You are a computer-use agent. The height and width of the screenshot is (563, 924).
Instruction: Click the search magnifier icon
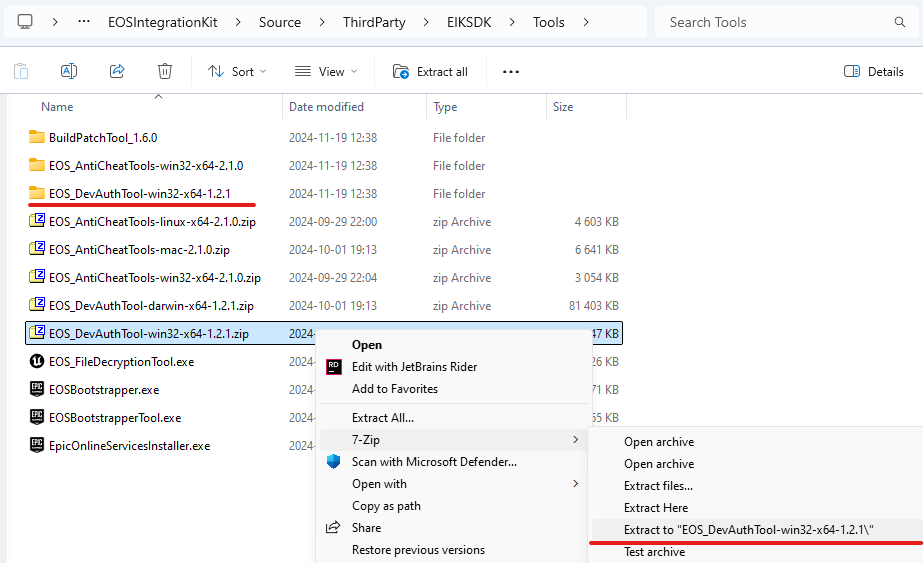click(x=900, y=22)
